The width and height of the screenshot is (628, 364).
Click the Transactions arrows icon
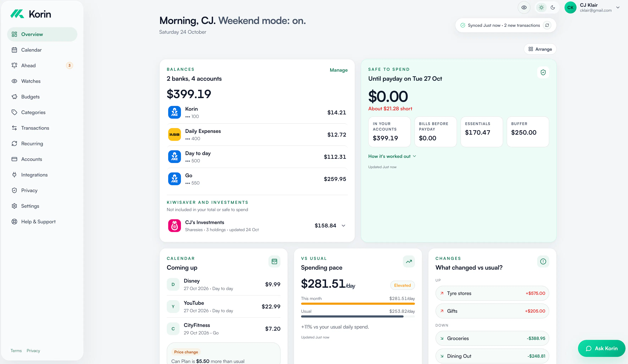point(14,128)
